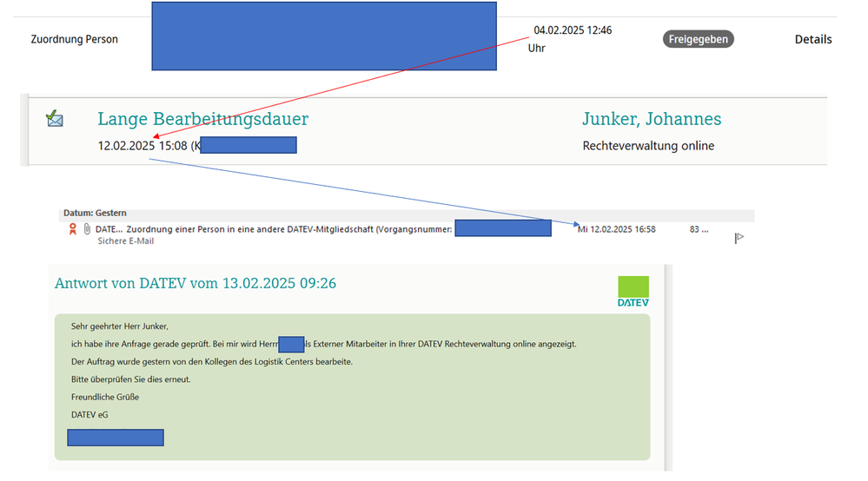Click the vertical scrollbar beside the reply
Image resolution: width=868 pixels, height=481 pixels.
(669, 367)
